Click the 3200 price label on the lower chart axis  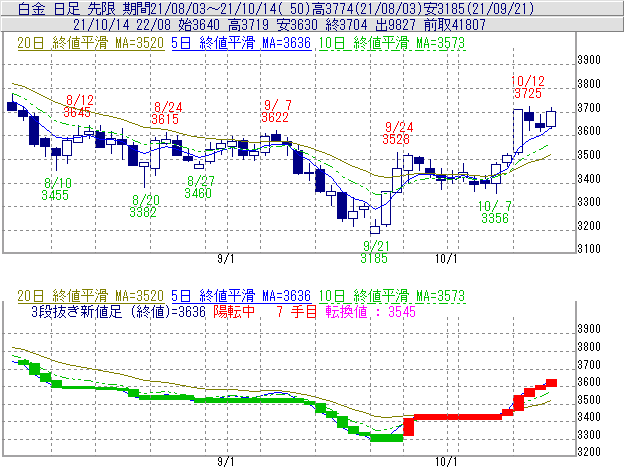(589, 452)
